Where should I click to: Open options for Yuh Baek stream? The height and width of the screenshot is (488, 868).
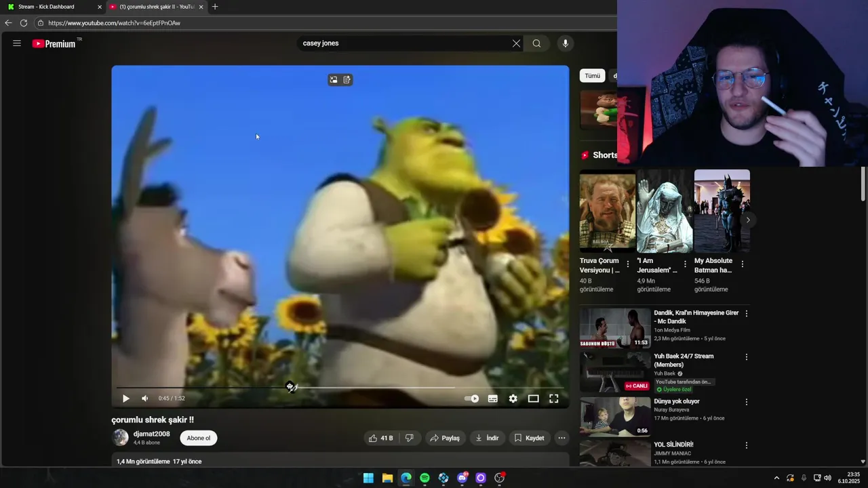click(x=747, y=357)
